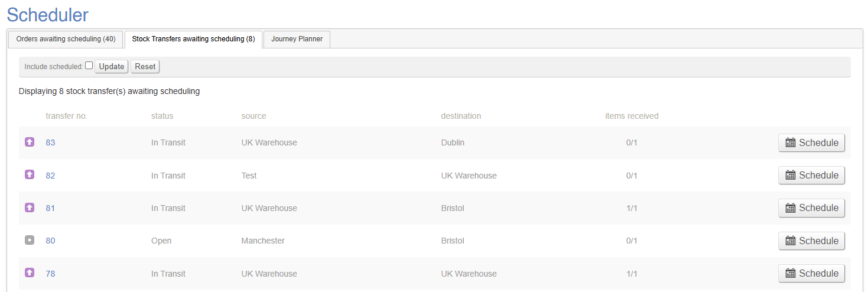
Task: Click the calendar icon in transfer 78's Schedule button
Action: point(791,273)
